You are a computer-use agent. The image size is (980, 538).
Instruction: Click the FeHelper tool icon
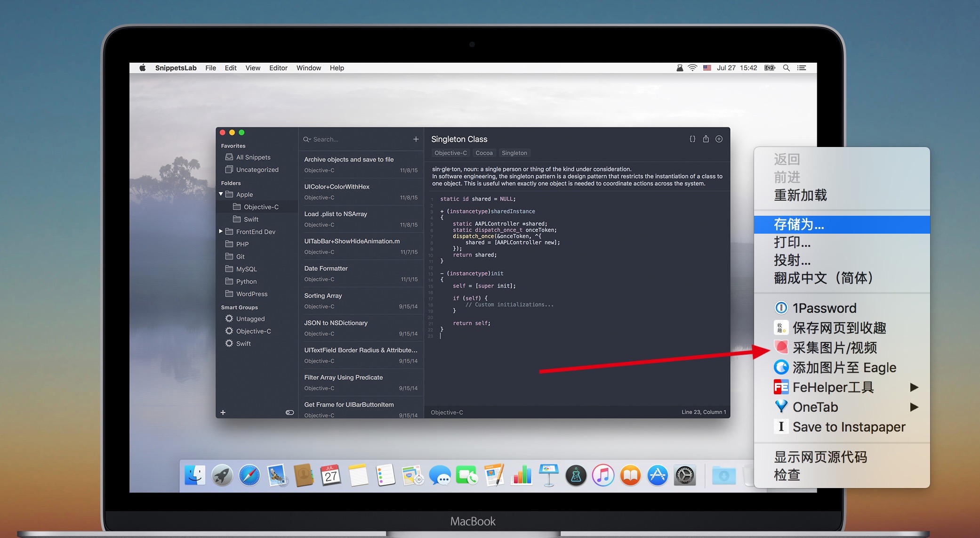click(781, 387)
